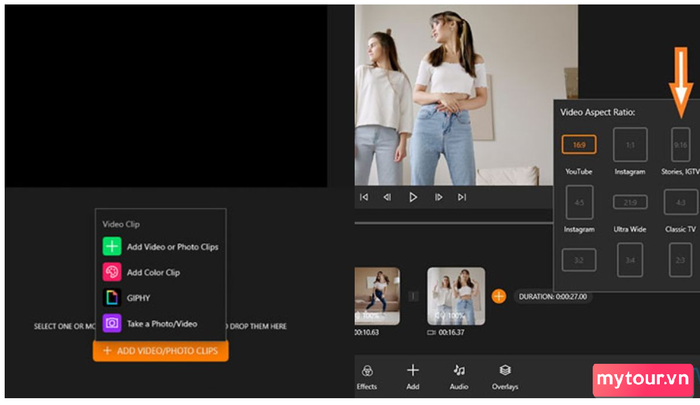
Task: Select the 1:1 Instagram aspect ratio
Action: coord(630,145)
